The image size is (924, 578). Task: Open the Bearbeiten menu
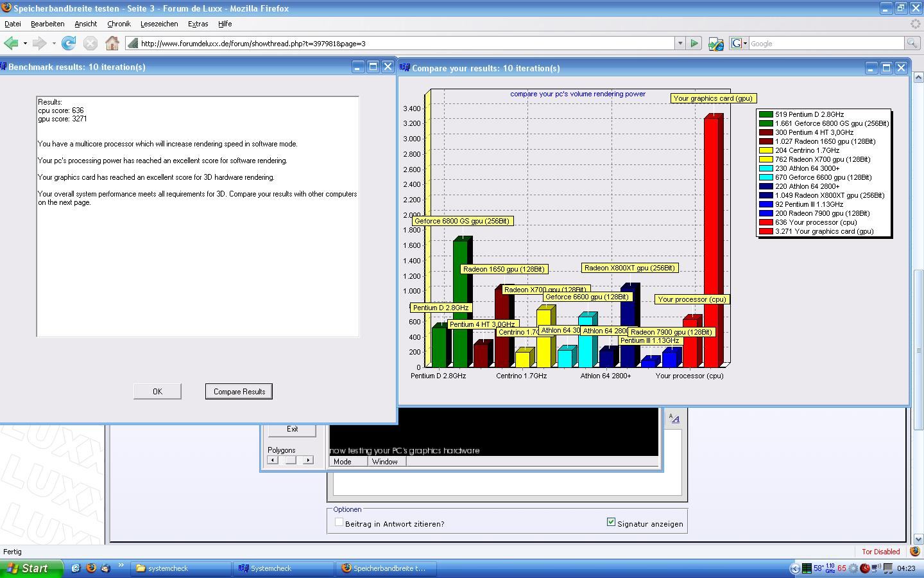pos(47,24)
